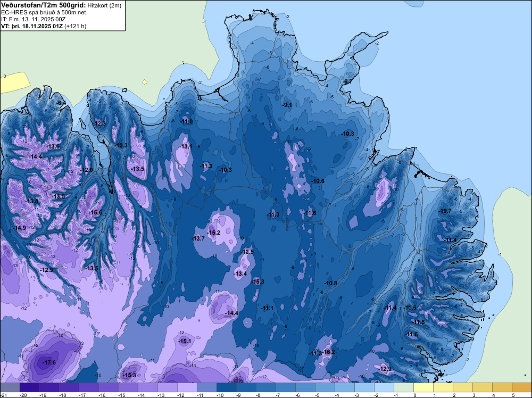Click the legend swatch above the -10 label

click(226, 387)
